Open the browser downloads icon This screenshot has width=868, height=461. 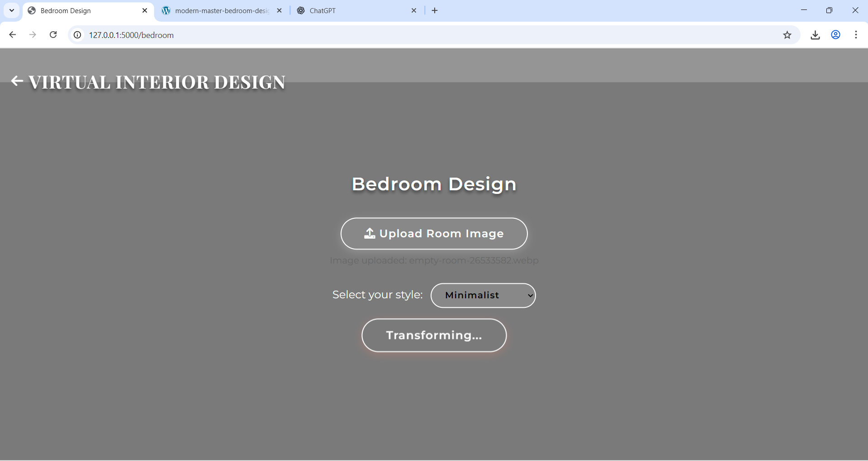point(815,35)
